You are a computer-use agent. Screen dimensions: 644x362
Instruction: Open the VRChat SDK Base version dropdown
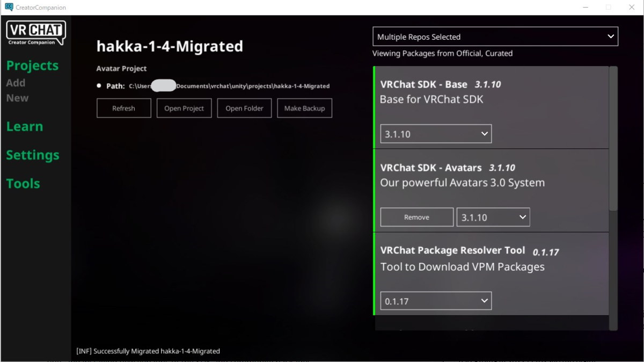[436, 133]
